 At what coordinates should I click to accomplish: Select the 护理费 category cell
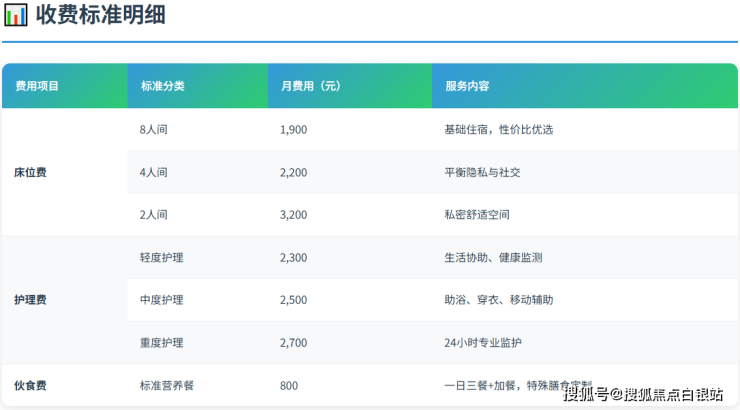tap(30, 300)
